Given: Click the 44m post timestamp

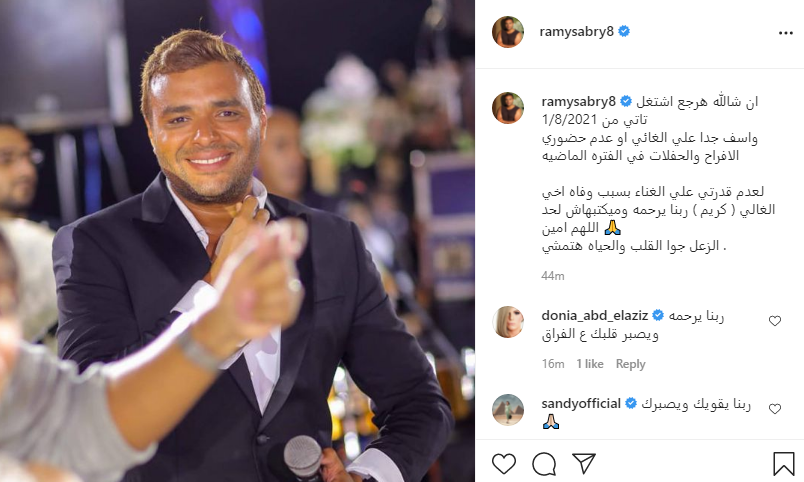Looking at the screenshot, I should 553,276.
